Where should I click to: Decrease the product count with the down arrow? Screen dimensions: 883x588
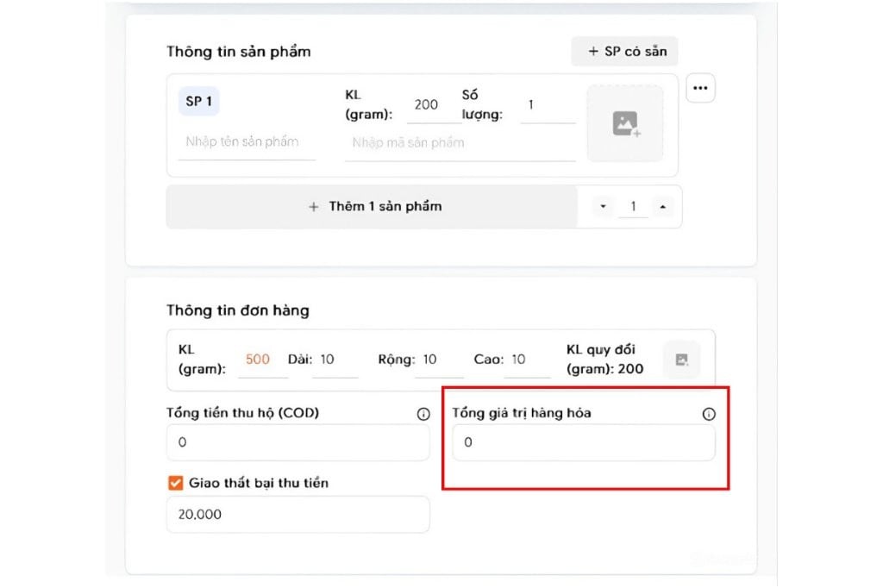click(x=603, y=207)
